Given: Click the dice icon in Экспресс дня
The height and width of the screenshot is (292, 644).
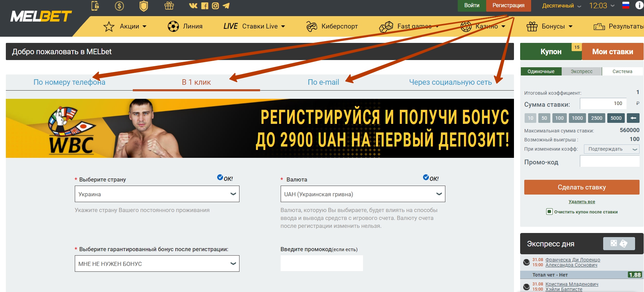Looking at the screenshot, I should [x=619, y=244].
